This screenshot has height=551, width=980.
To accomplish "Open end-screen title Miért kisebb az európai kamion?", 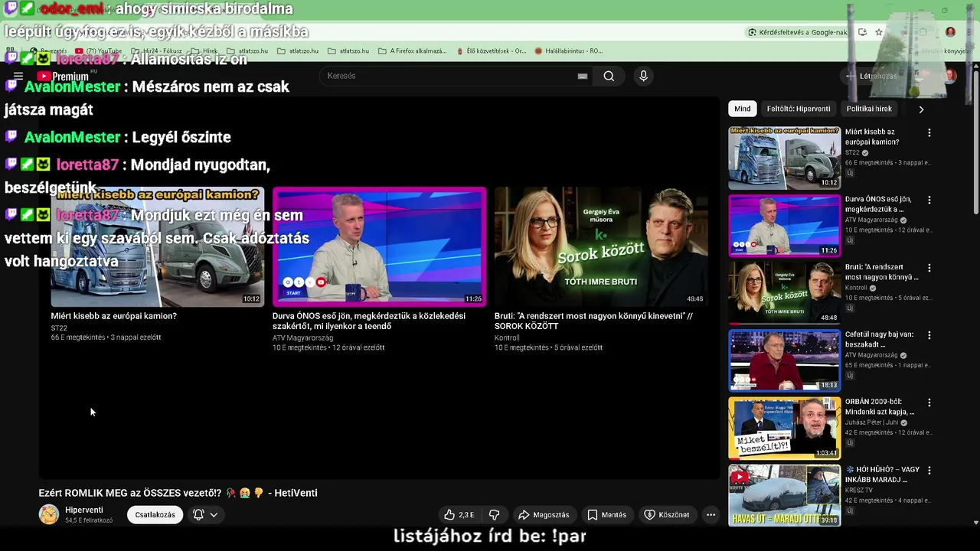I will 114,316.
